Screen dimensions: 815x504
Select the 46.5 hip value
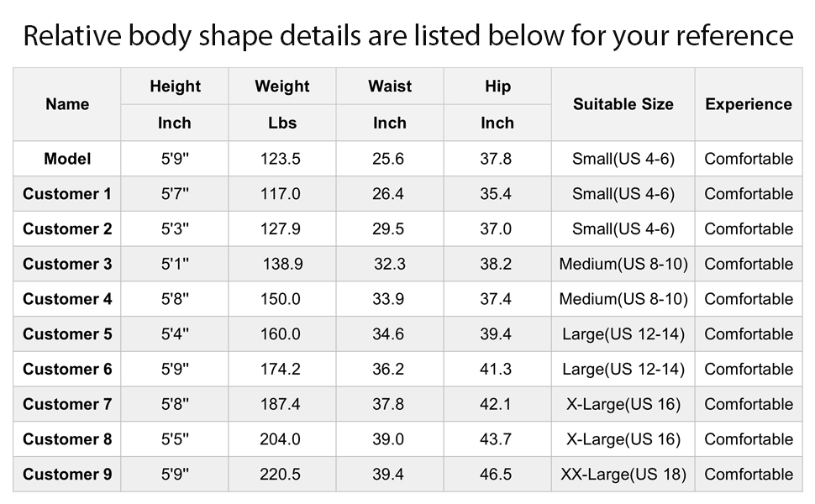tap(496, 475)
